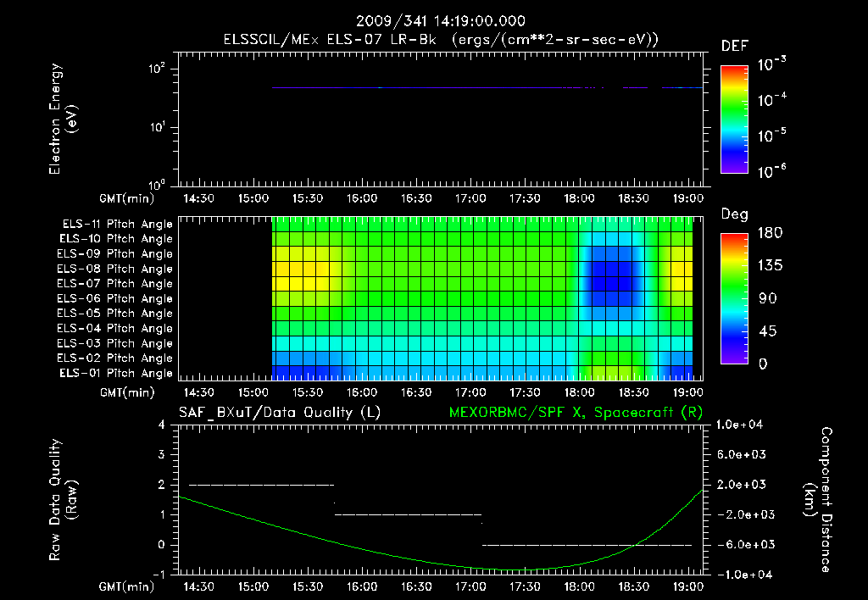Select the ELS-09 Pitch Angle row label

tap(115, 254)
